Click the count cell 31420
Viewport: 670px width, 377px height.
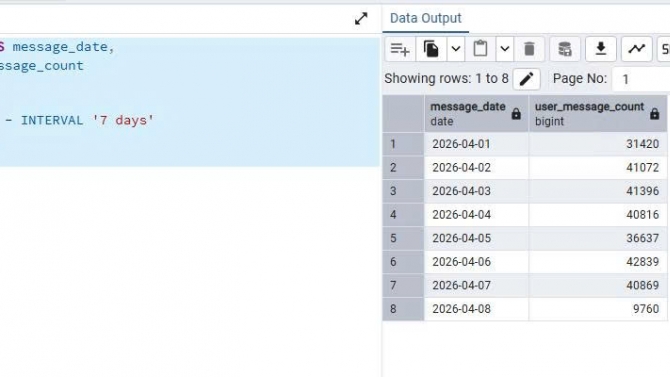598,144
